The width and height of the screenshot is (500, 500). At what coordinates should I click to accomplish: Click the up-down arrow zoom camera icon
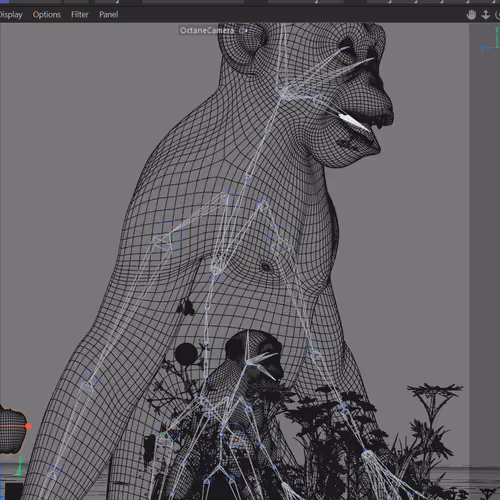486,15
